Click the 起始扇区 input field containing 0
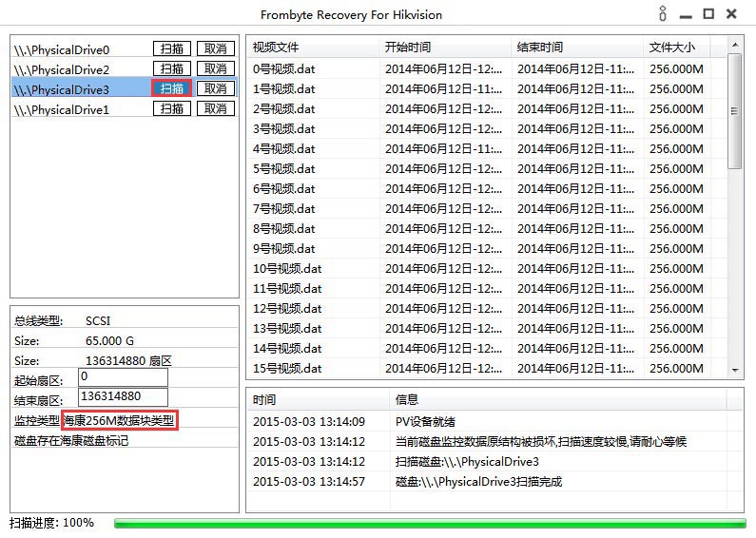Screen dimensions: 756x538 click(x=123, y=377)
